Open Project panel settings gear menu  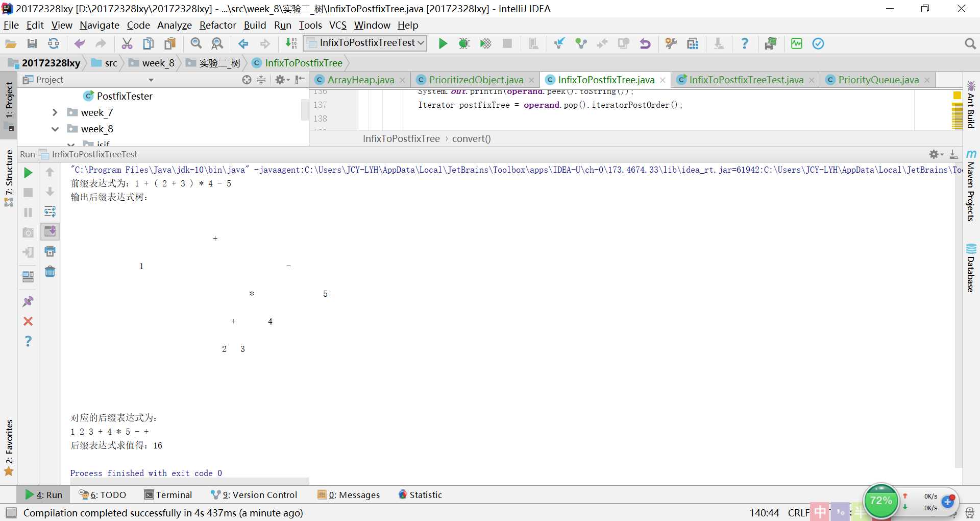click(282, 80)
